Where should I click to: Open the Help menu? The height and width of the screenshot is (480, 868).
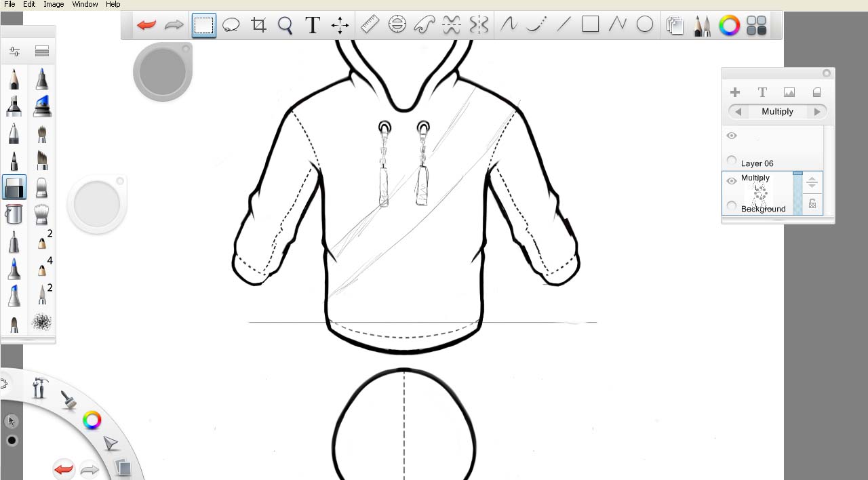[113, 4]
